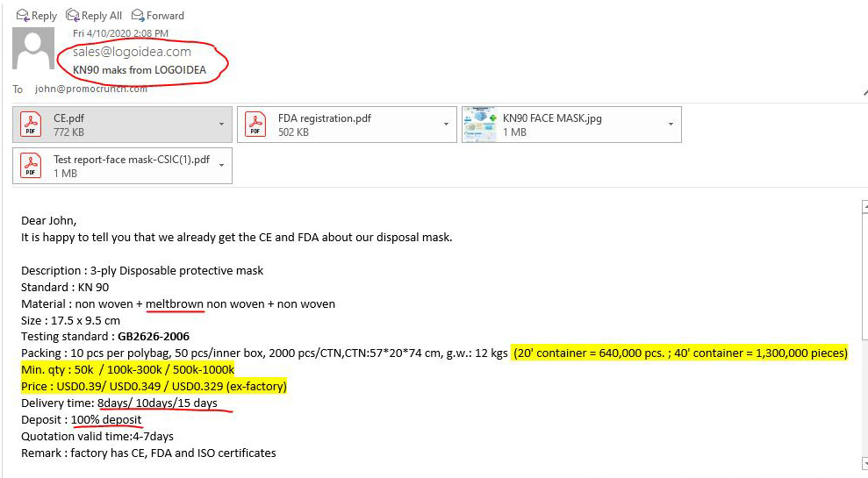Click the '100% deposit' text

coord(106,419)
